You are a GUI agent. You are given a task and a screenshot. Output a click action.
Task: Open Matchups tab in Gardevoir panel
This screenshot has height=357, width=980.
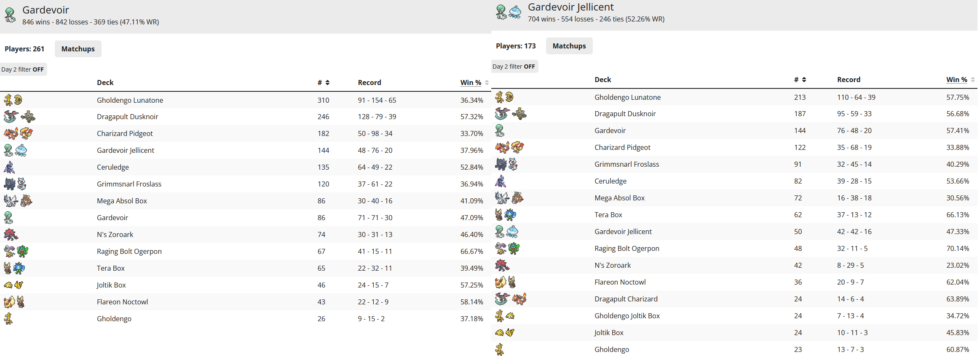point(78,49)
